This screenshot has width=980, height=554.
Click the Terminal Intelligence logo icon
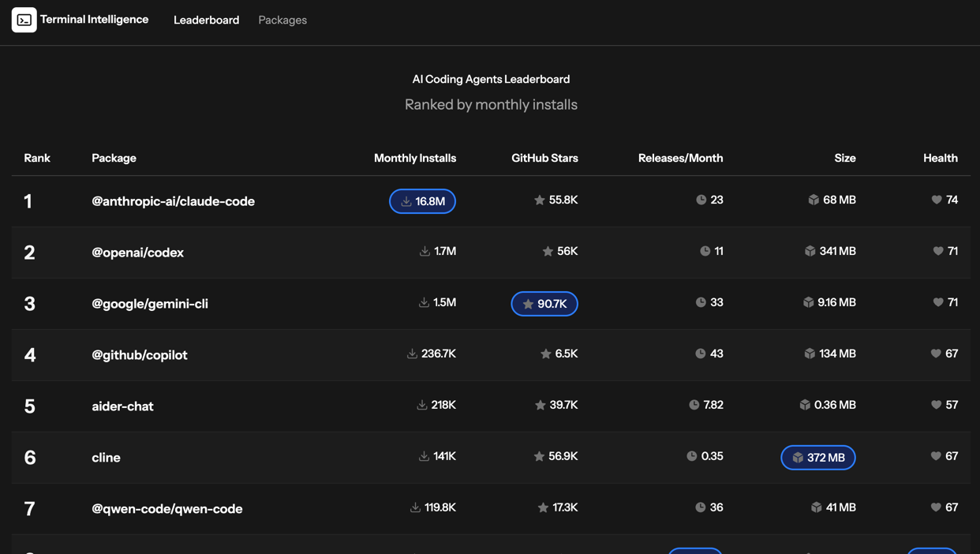24,20
